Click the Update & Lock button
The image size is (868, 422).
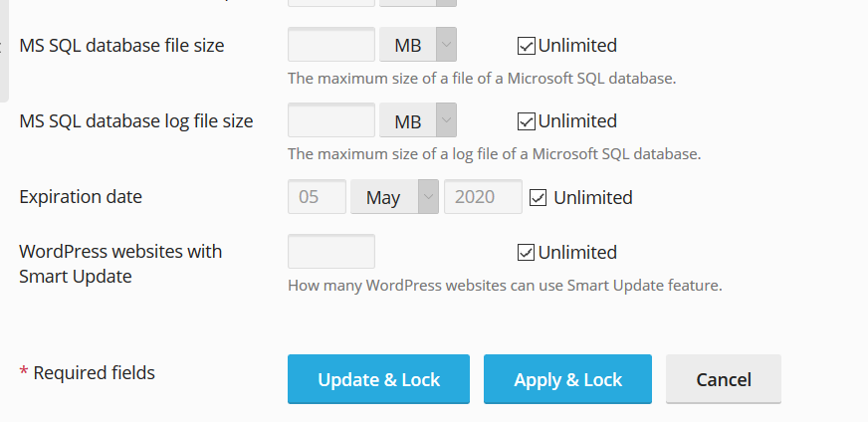[378, 379]
